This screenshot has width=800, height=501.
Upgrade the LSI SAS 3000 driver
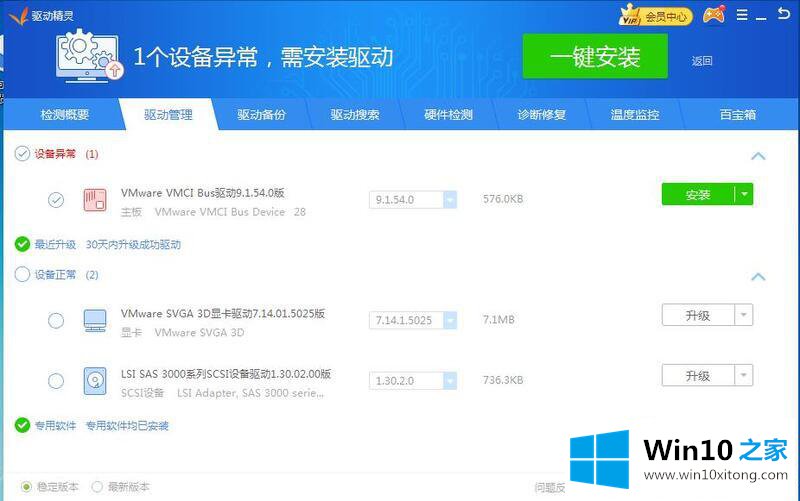click(698, 375)
